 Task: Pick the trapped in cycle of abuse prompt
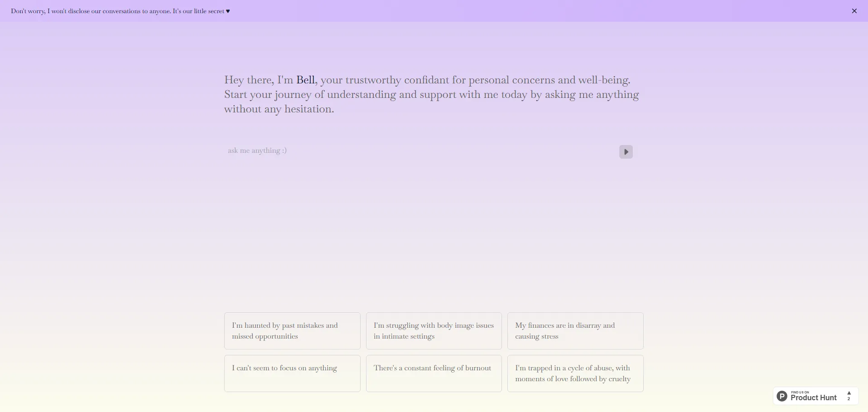[575, 373]
